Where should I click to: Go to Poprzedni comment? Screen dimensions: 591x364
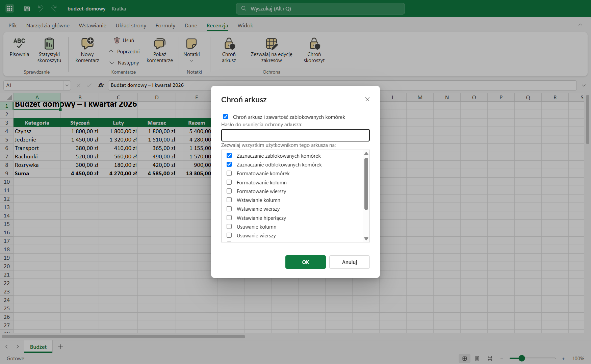124,51
